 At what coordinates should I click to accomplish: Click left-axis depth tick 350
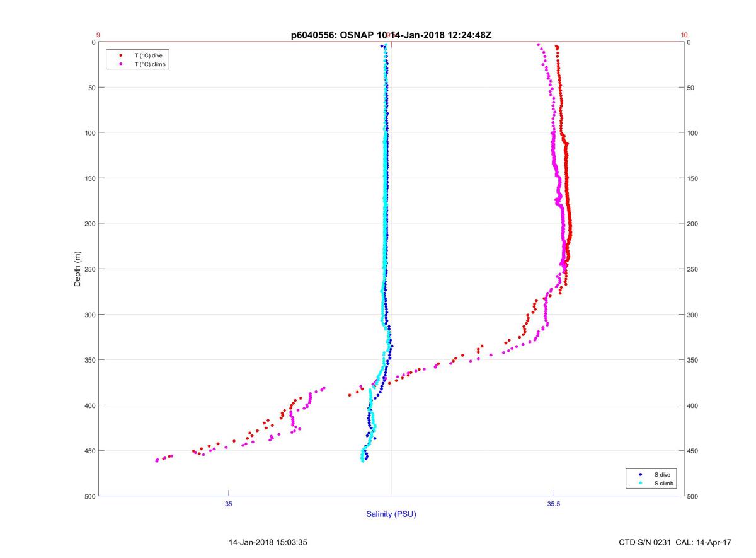coord(89,360)
